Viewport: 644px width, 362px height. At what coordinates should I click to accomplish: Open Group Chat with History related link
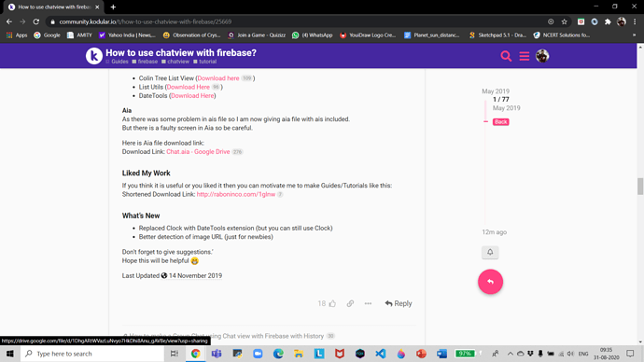coord(226,336)
